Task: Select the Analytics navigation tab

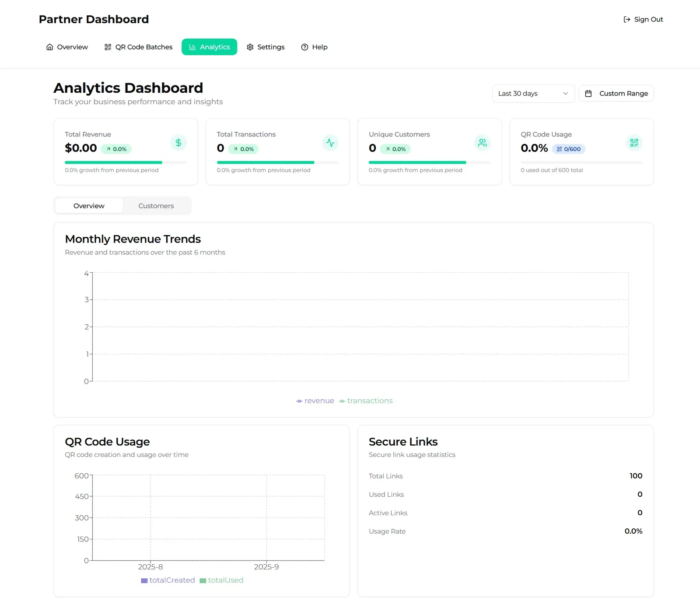Action: [209, 47]
